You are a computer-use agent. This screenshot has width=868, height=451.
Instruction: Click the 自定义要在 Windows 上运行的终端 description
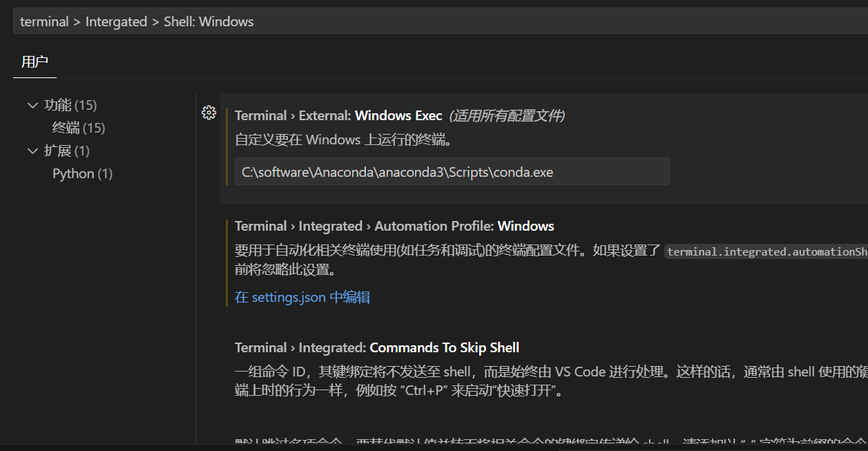pyautogui.click(x=344, y=140)
